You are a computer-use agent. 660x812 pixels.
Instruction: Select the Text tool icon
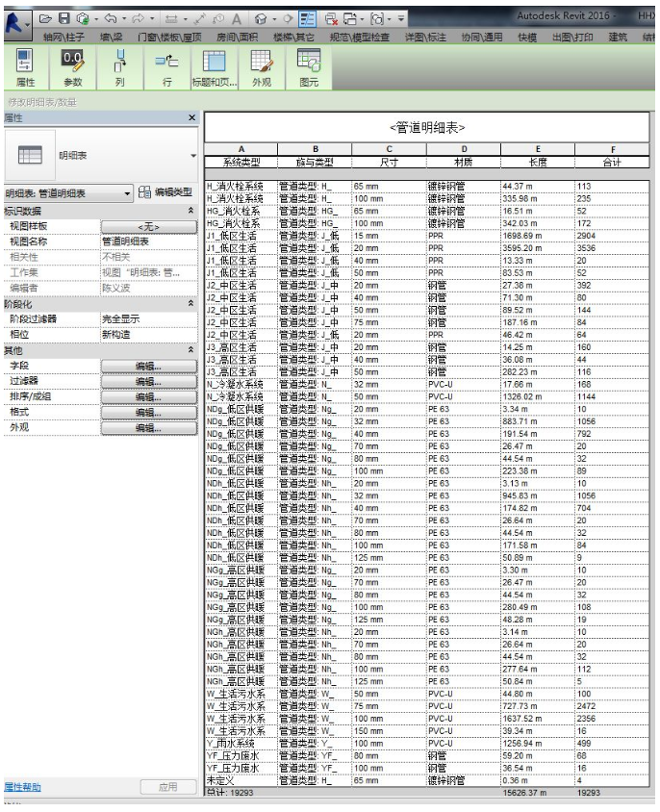click(x=237, y=19)
